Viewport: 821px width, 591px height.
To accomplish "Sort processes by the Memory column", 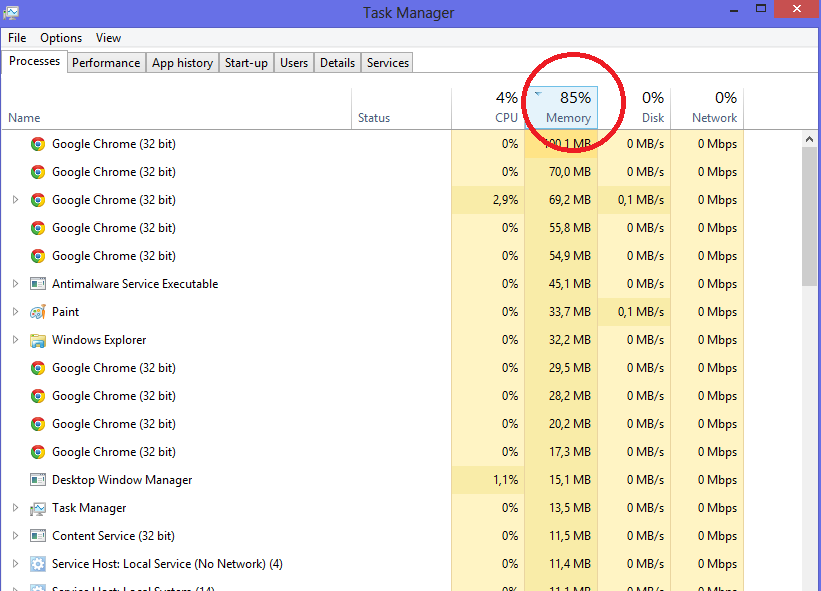I will (x=561, y=108).
